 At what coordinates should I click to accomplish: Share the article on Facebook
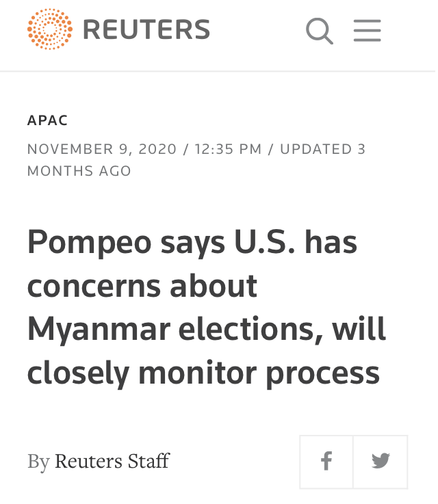(x=326, y=462)
